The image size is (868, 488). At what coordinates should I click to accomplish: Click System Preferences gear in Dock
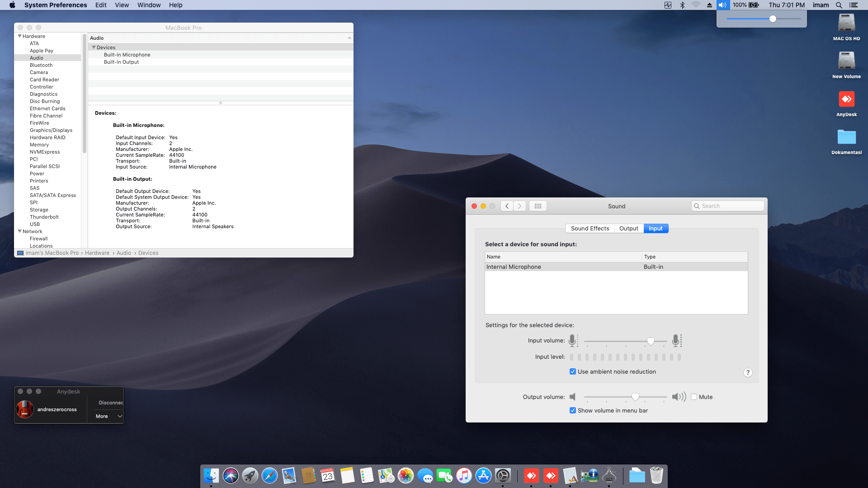click(x=503, y=475)
